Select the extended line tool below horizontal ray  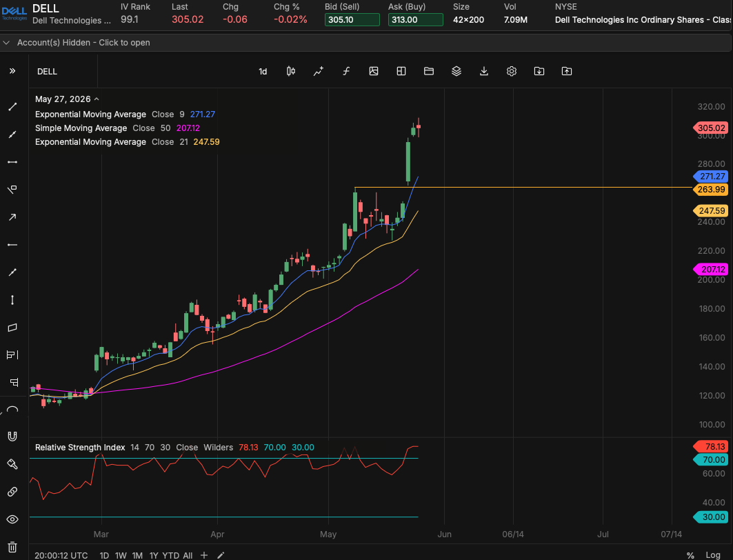click(12, 272)
